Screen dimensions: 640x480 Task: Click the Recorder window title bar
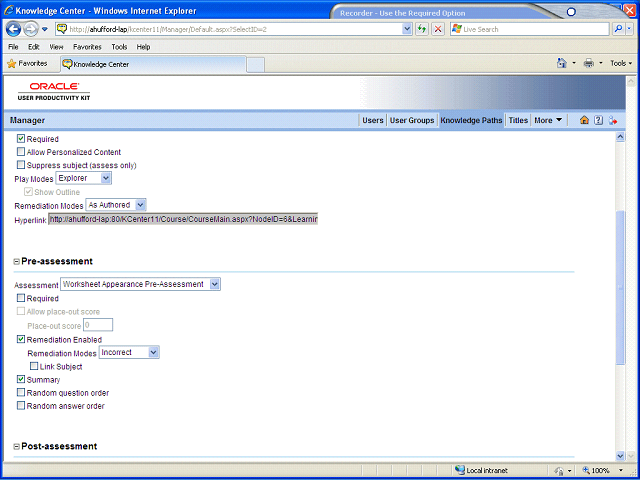[441, 12]
